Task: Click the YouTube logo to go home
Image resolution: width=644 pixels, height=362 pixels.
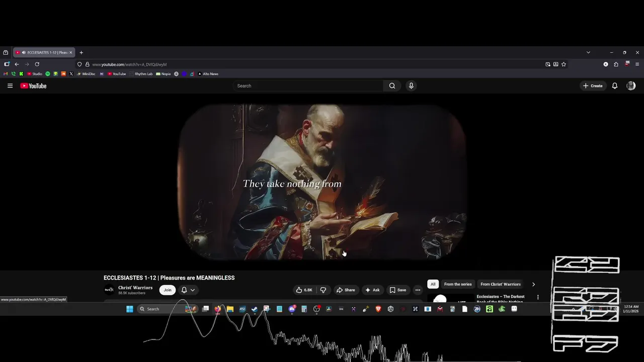Action: [33, 86]
